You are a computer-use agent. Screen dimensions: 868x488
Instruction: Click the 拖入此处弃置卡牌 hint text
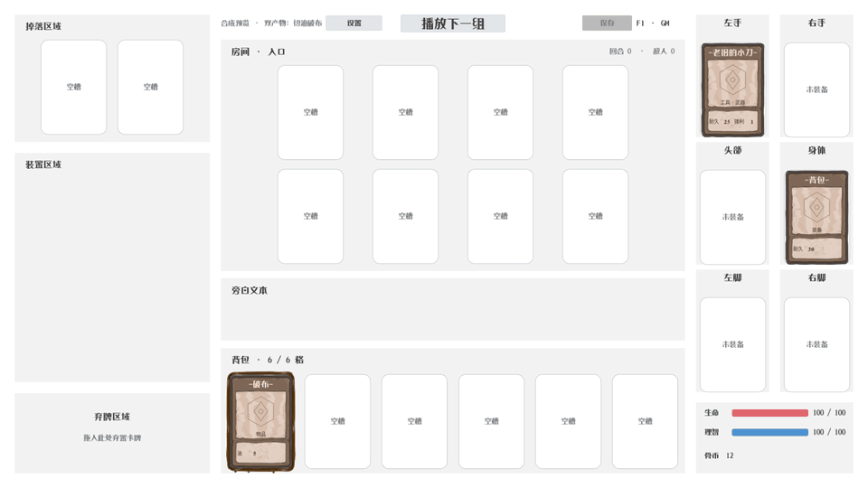[112, 437]
